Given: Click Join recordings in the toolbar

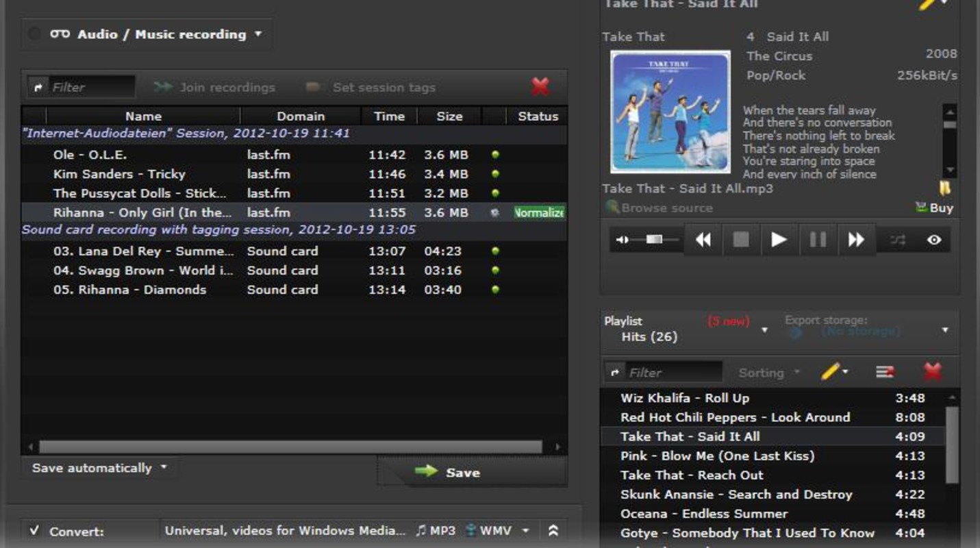Looking at the screenshot, I should click(x=214, y=88).
